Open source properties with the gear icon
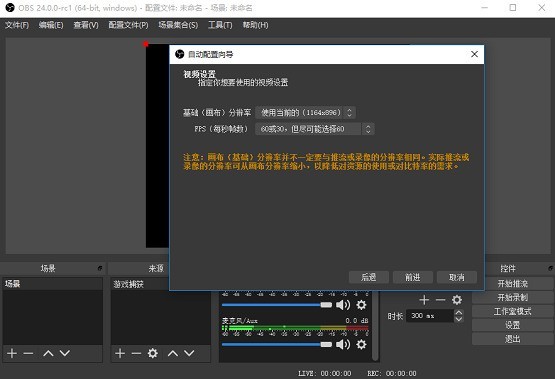 (153, 353)
